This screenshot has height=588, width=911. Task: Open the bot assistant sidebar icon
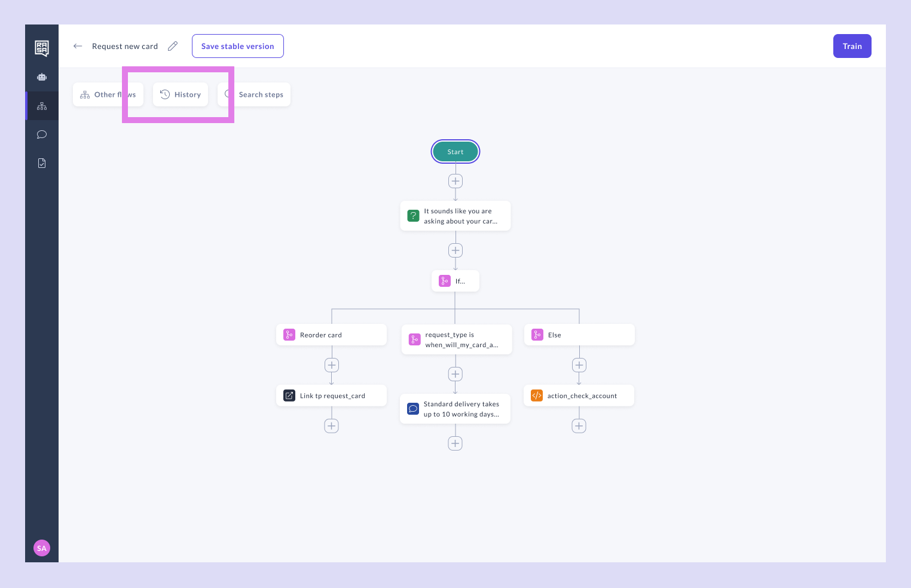[42, 77]
